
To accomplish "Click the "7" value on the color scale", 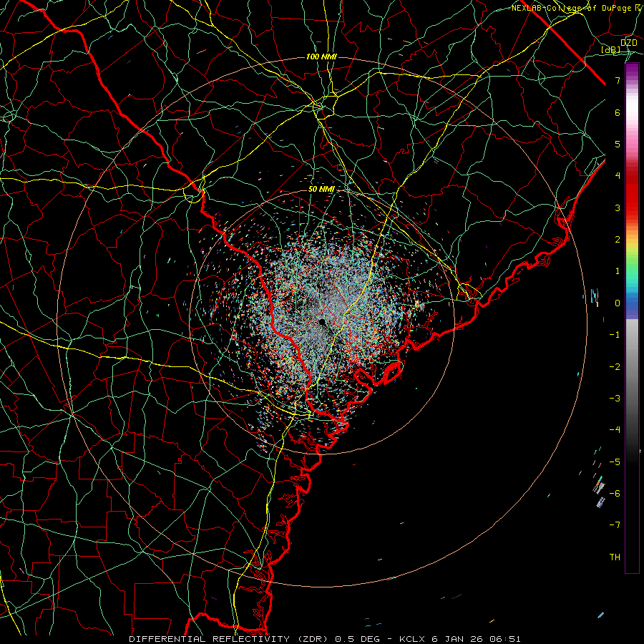I will coord(618,80).
